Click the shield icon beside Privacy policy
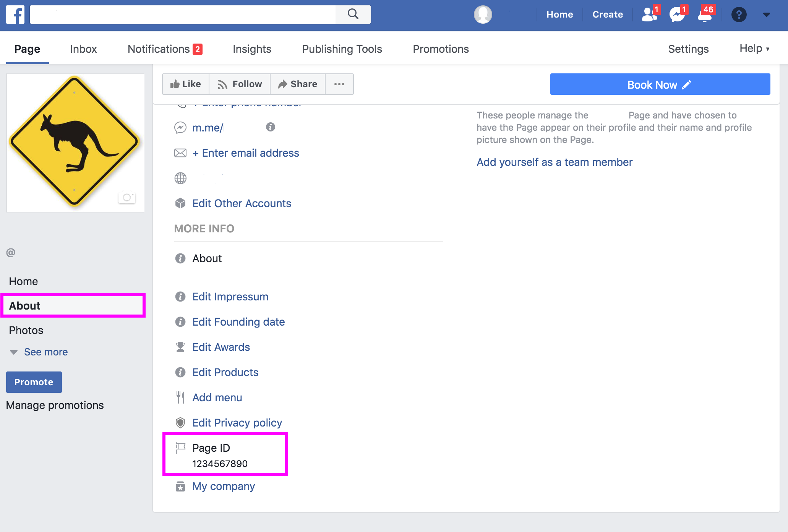Screen dimensions: 788x532 click(x=180, y=423)
